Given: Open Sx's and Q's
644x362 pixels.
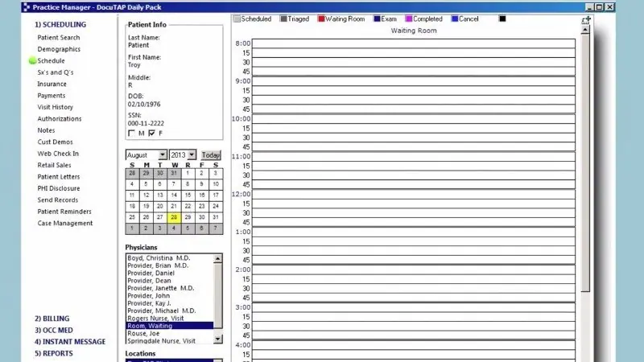Looking at the screenshot, I should [x=56, y=72].
